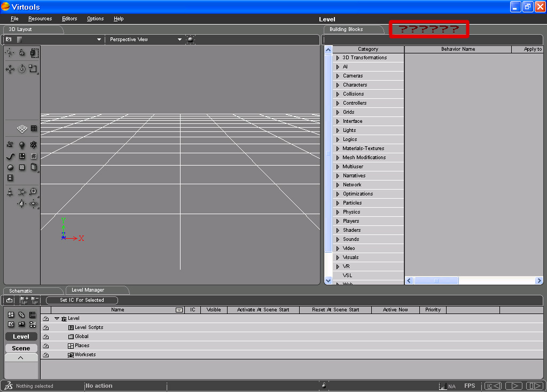Click the snapshot camera icon in 3D Layout
Screen dimensions: 547x392
9,40
